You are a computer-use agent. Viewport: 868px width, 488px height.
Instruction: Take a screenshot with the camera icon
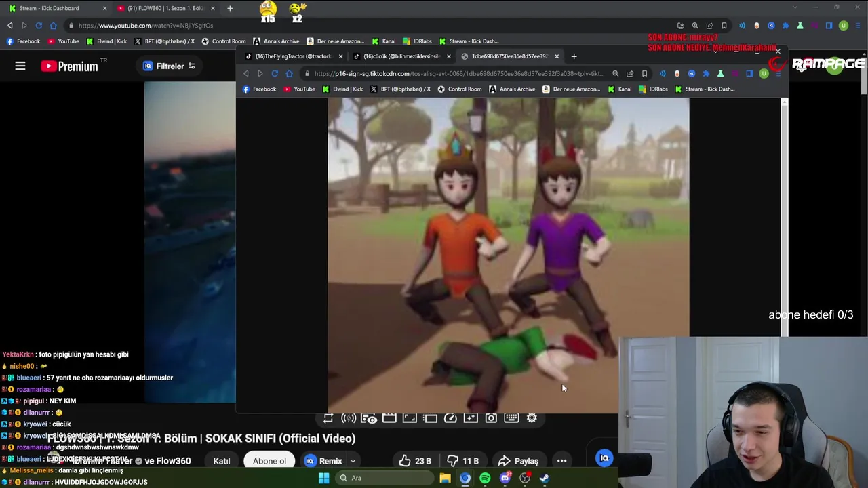(x=491, y=418)
